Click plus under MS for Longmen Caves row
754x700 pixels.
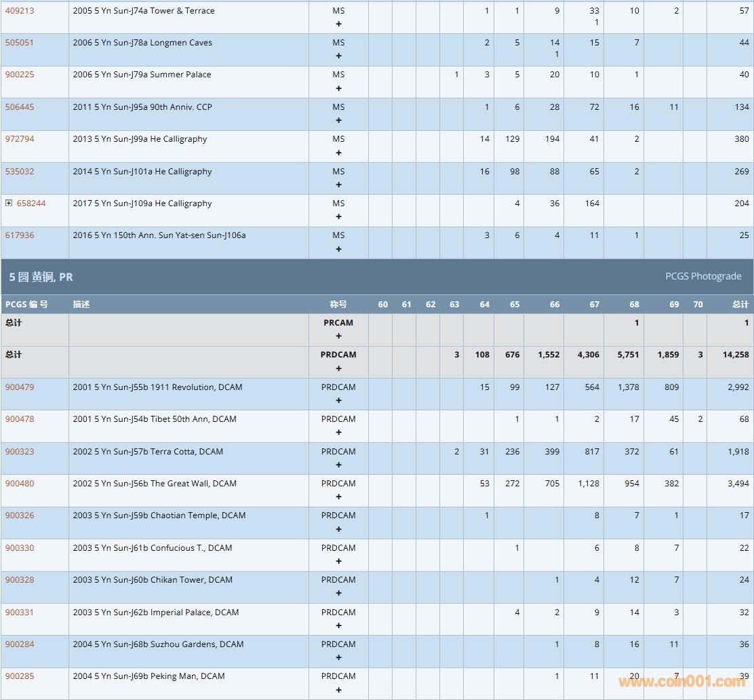point(338,56)
